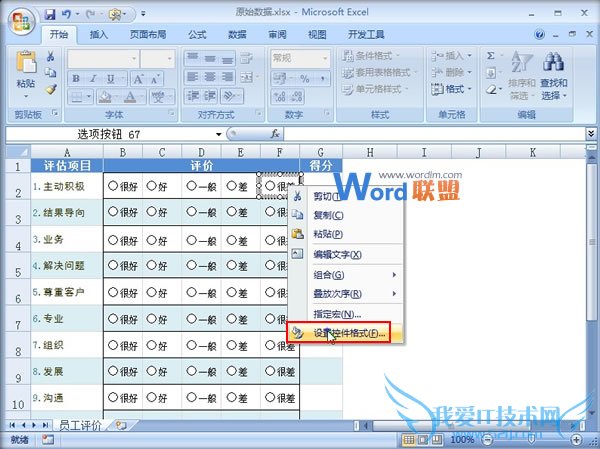The height and width of the screenshot is (449, 600).
Task: Click the 删除 cells button
Action: pyautogui.click(x=452, y=73)
